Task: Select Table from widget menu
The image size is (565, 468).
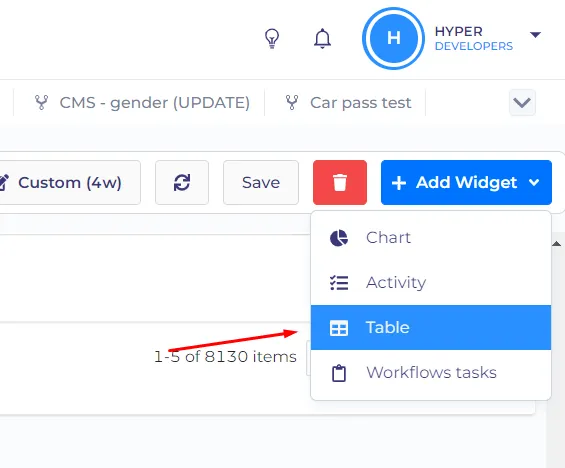Action: point(431,327)
